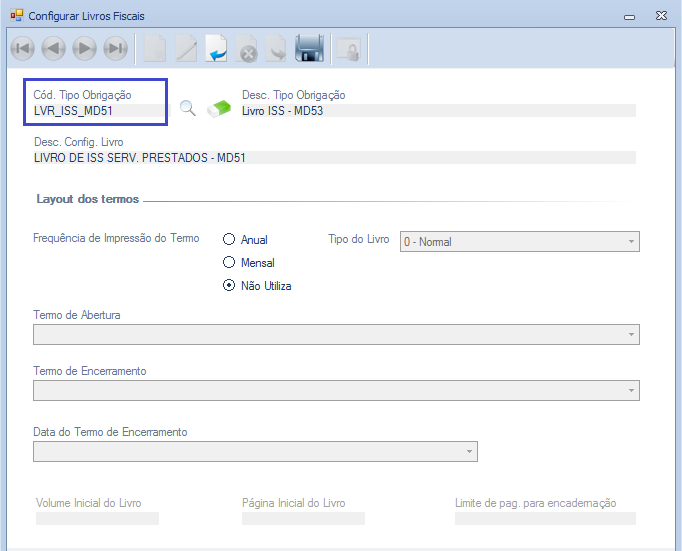Go to the next record
682x551 pixels.
(84, 48)
